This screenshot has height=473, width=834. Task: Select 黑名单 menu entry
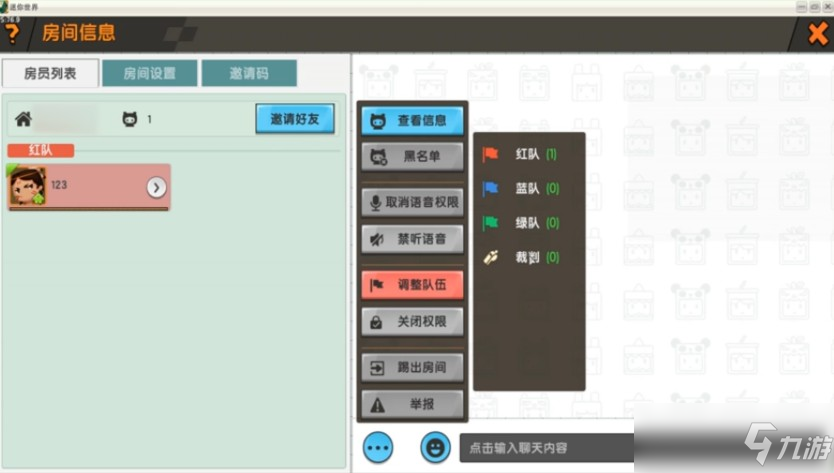412,156
